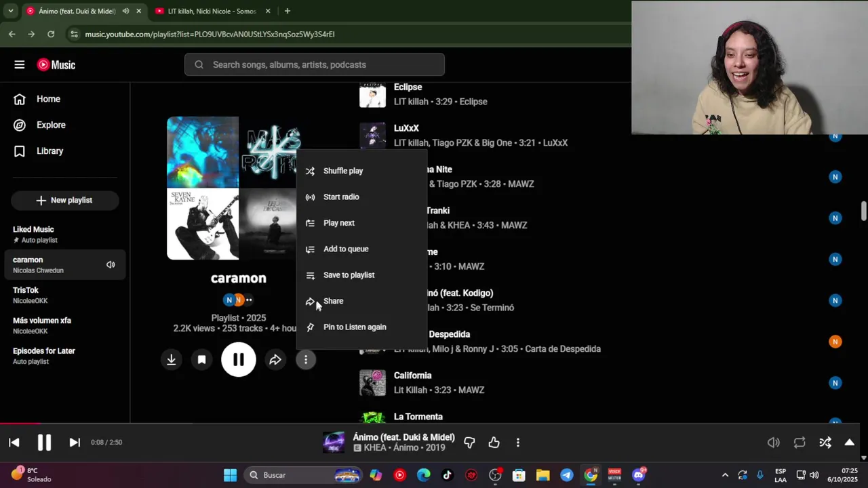Open a new browser tab
This screenshot has width=868, height=488.
click(x=288, y=11)
